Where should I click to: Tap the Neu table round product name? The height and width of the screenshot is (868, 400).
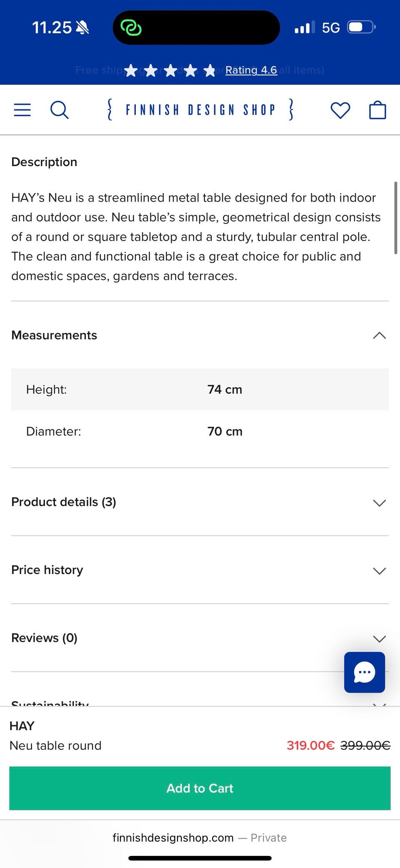[55, 745]
